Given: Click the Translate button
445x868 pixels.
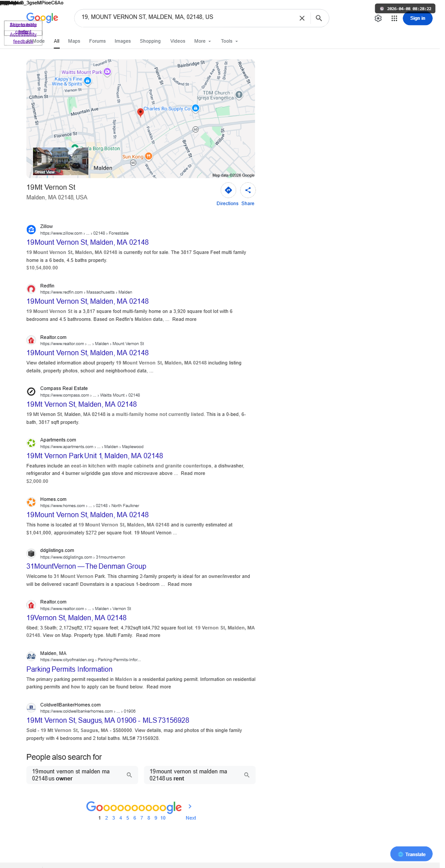Looking at the screenshot, I should [x=411, y=854].
